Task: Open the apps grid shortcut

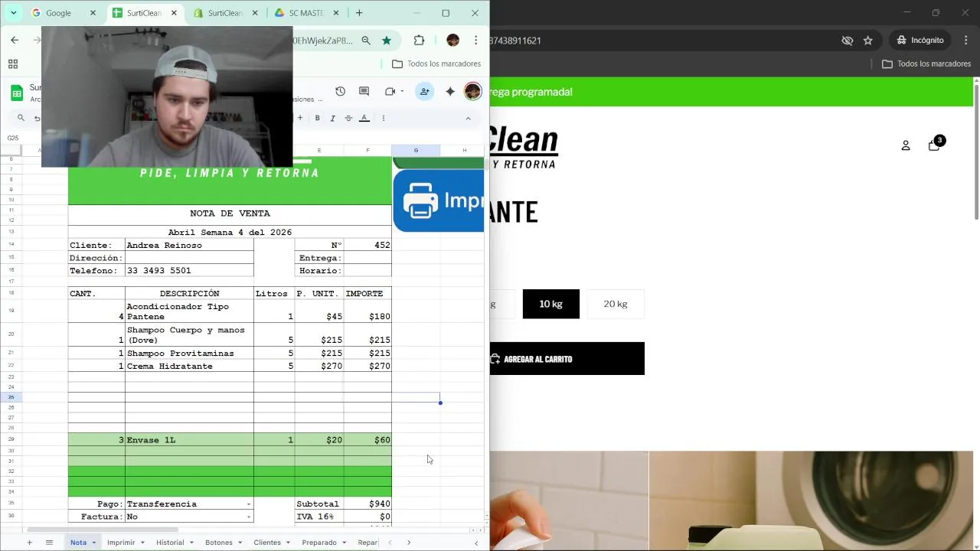Action: [x=12, y=64]
